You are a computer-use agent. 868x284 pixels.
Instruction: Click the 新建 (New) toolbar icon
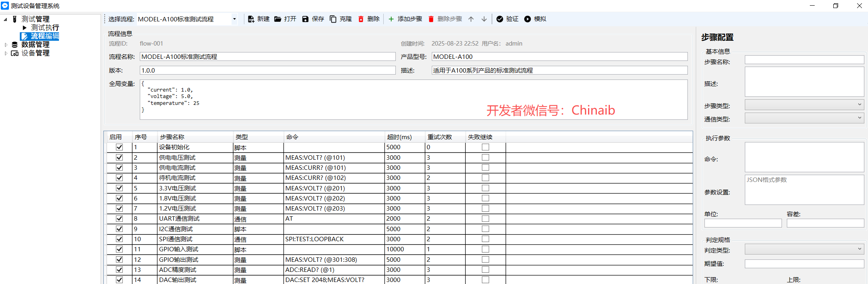[251, 19]
